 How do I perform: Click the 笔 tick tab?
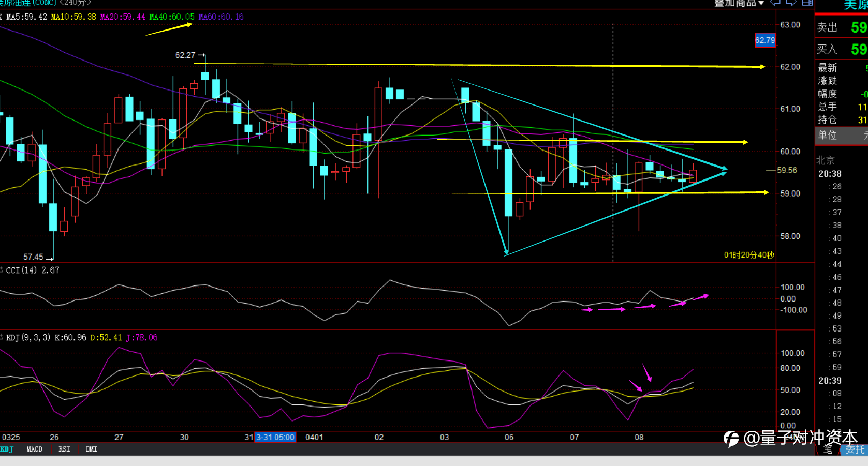click(x=828, y=450)
